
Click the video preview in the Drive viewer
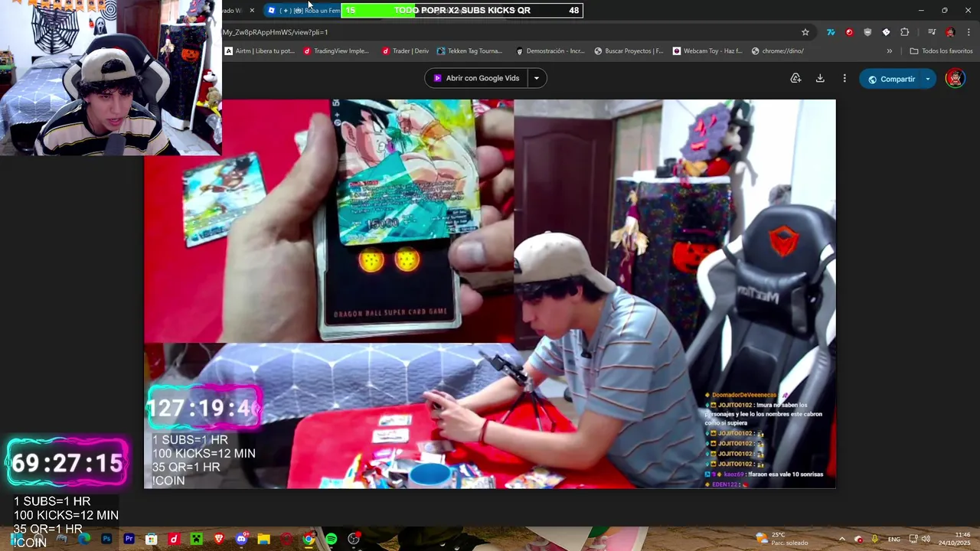pyautogui.click(x=490, y=294)
